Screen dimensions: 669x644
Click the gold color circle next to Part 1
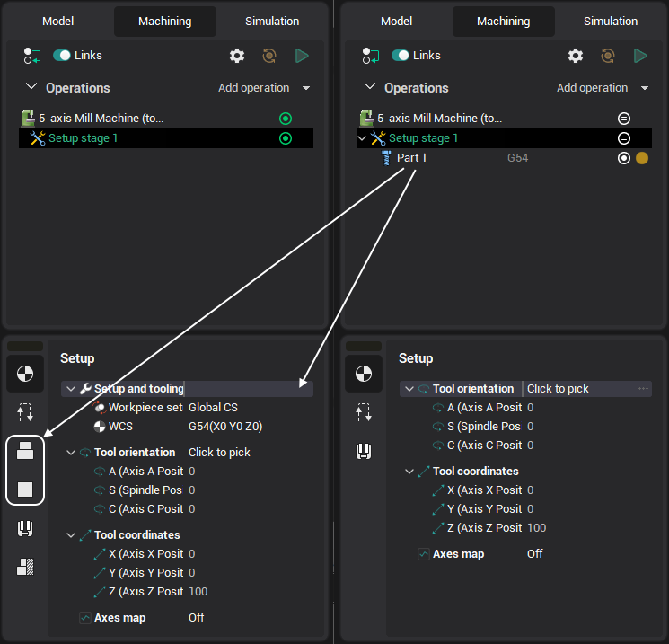[x=642, y=158]
